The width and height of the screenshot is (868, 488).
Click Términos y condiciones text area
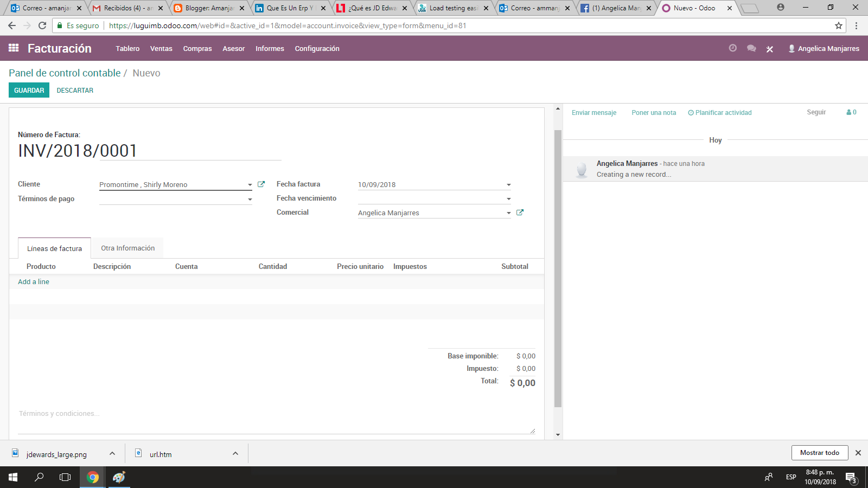277,421
